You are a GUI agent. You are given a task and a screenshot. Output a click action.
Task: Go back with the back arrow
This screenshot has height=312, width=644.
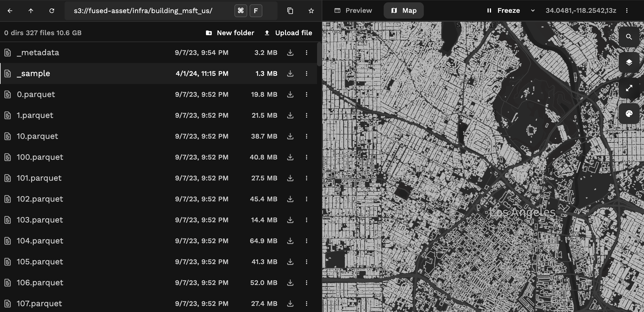(x=10, y=10)
